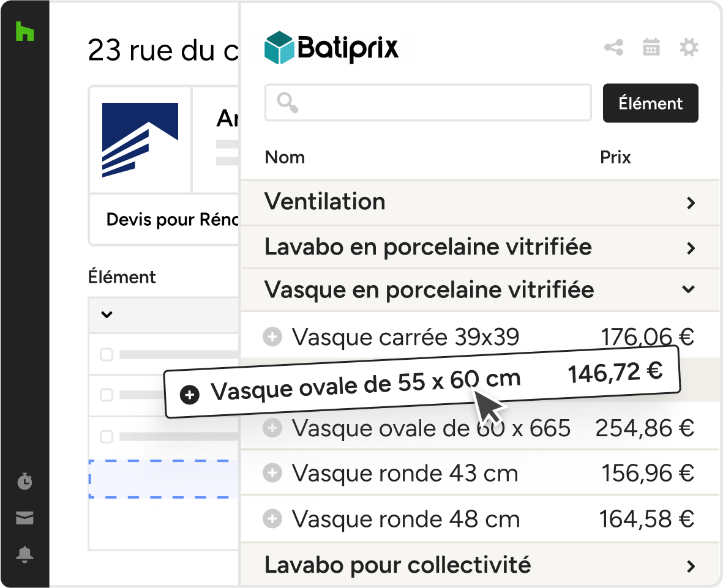Click the Houzz logo in the sidebar
This screenshot has width=723, height=588.
coord(24,31)
